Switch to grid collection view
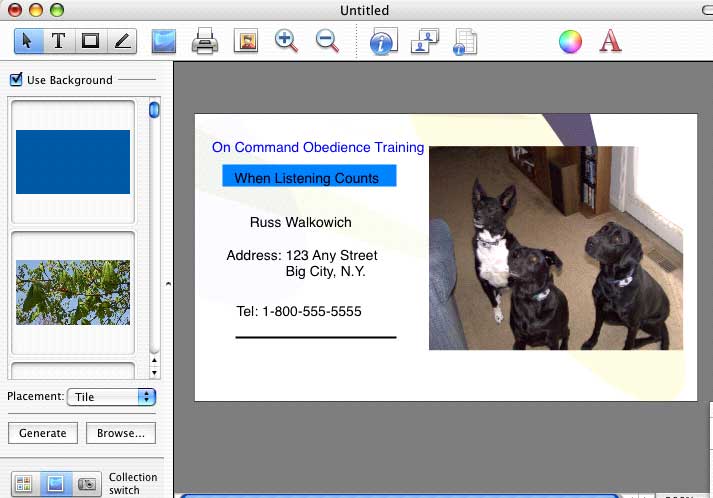This screenshot has width=713, height=498. click(x=25, y=484)
